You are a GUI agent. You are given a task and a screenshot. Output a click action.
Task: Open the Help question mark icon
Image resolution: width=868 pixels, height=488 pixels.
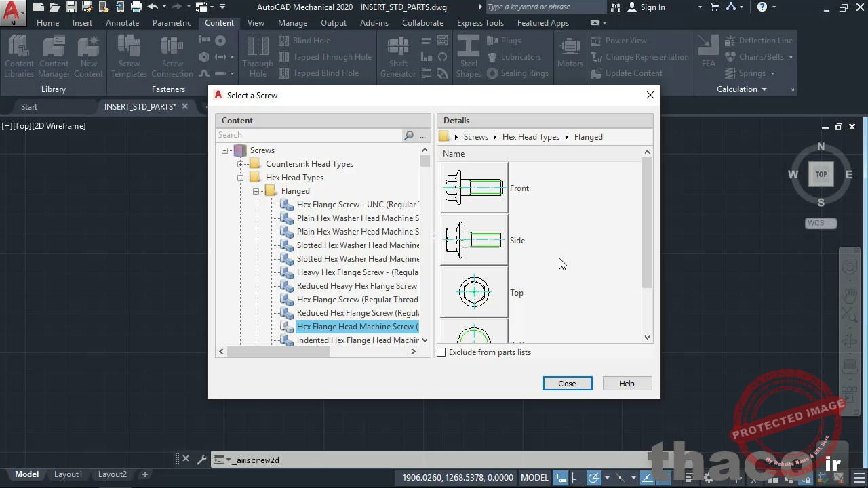762,7
